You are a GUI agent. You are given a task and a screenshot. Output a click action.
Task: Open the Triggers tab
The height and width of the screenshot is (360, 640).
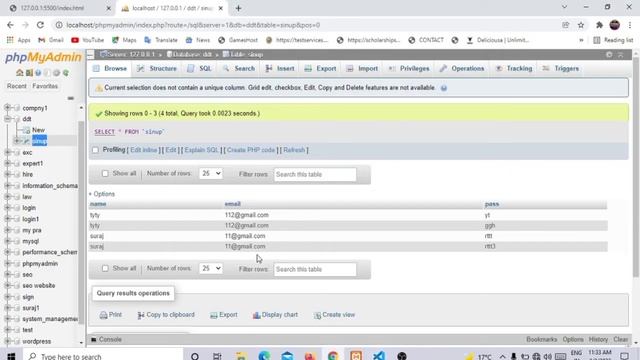[x=561, y=69]
